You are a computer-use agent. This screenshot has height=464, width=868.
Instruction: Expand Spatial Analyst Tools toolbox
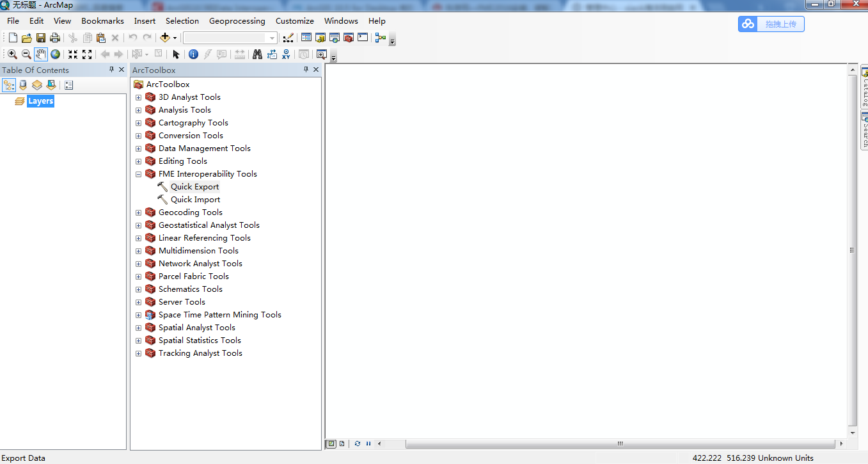(x=138, y=328)
